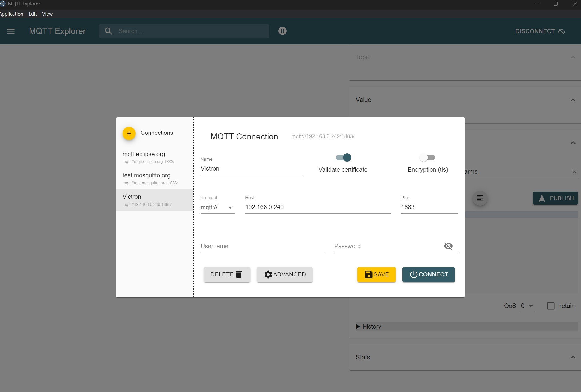The width and height of the screenshot is (581, 392).
Task: Click the Disconnect cloud button
Action: click(x=540, y=31)
